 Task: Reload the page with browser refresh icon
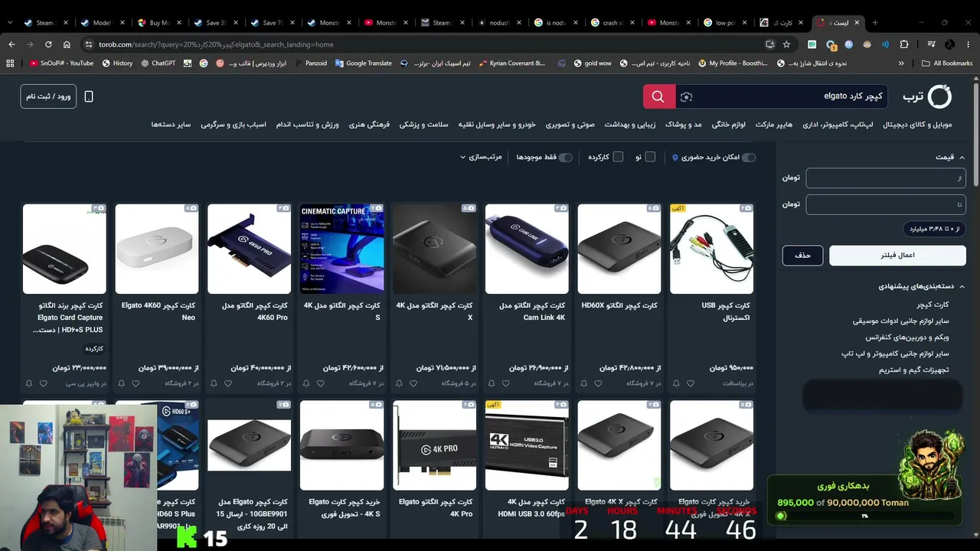[48, 44]
